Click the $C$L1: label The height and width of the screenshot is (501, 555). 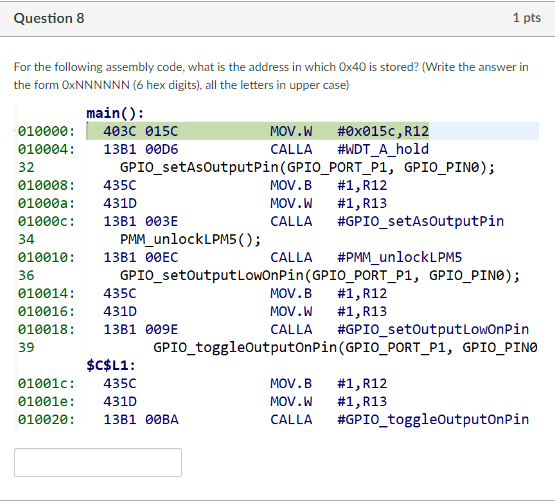pyautogui.click(x=111, y=365)
